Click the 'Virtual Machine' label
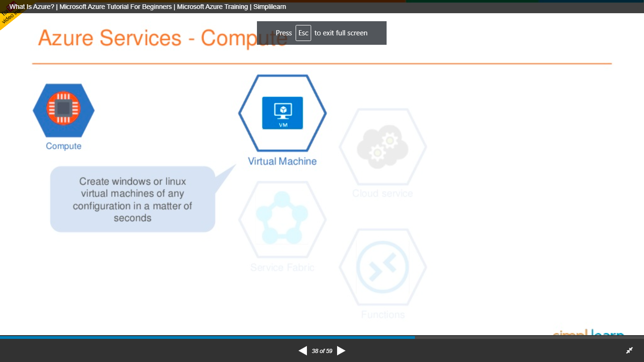 pos(282,161)
